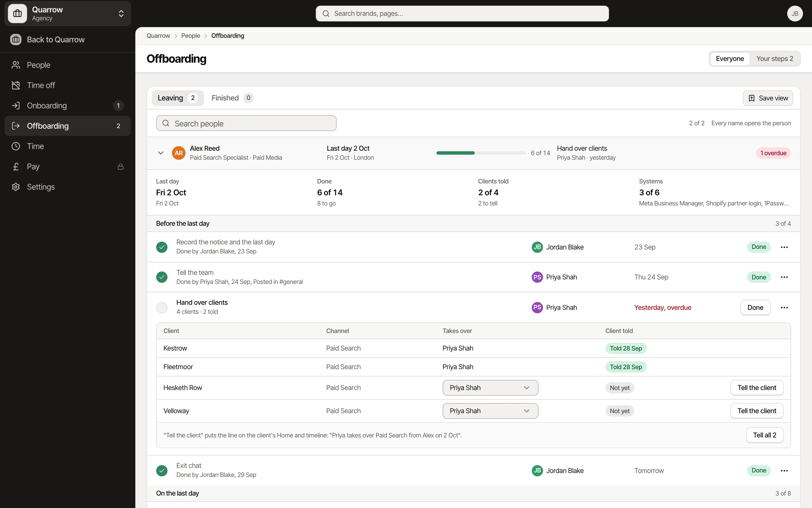Click the Quarrow breadcrumb link

coord(158,36)
